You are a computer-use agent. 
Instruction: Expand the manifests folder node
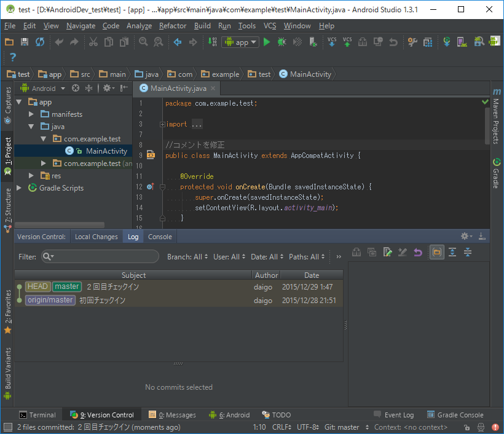31,114
